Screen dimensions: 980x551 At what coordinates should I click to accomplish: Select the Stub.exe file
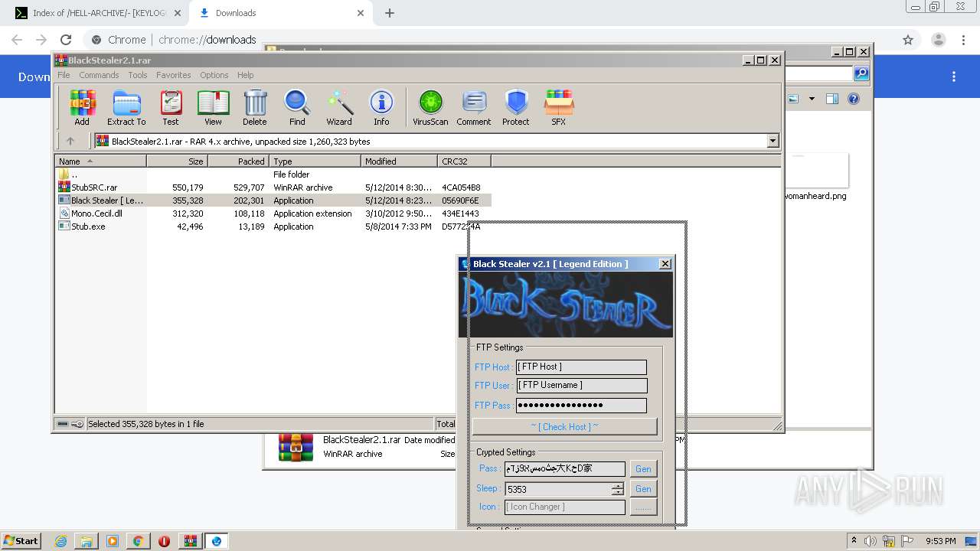273,227
